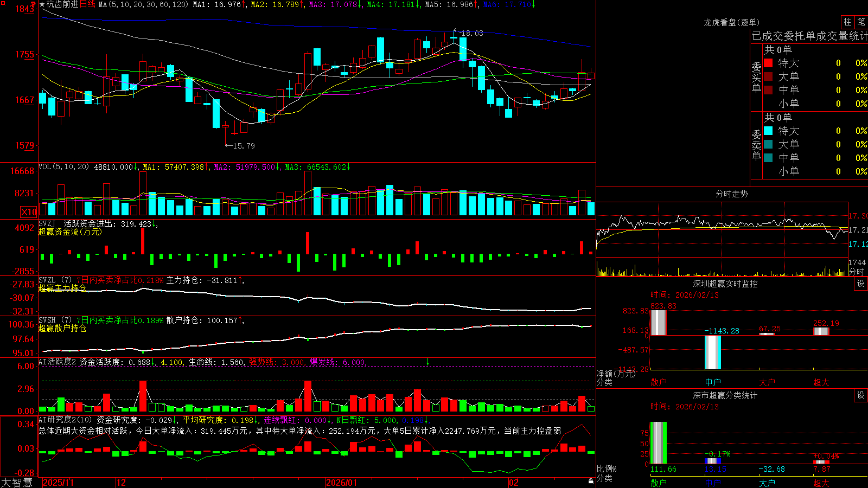This screenshot has height=488, width=868.
Task: Click the 823.83 散户 net amount bar
Action: pos(658,323)
